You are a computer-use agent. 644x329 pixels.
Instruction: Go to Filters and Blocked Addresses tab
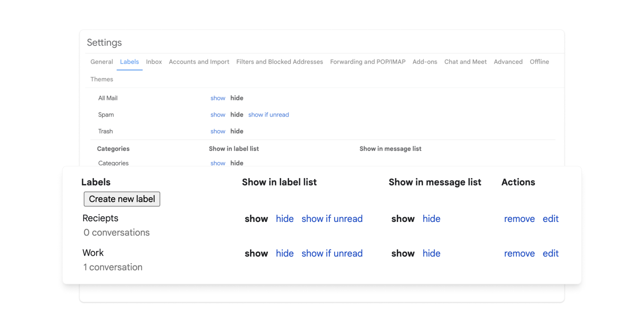pos(279,62)
